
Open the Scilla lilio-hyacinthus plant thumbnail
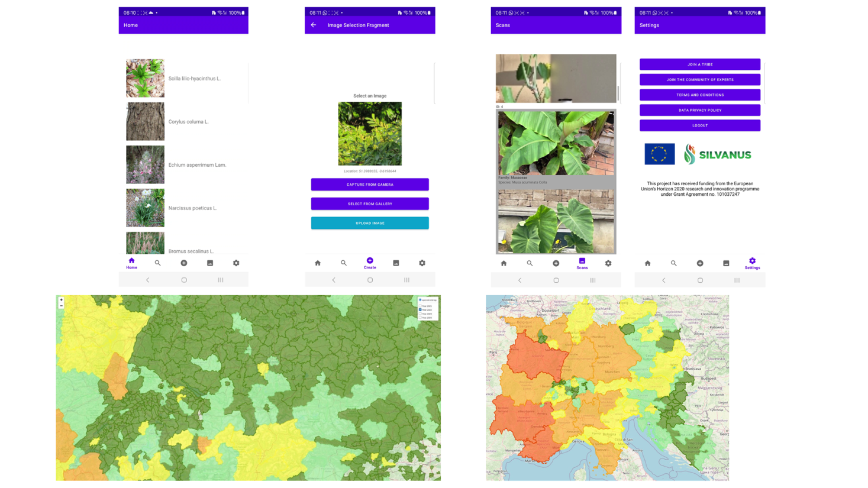[145, 78]
